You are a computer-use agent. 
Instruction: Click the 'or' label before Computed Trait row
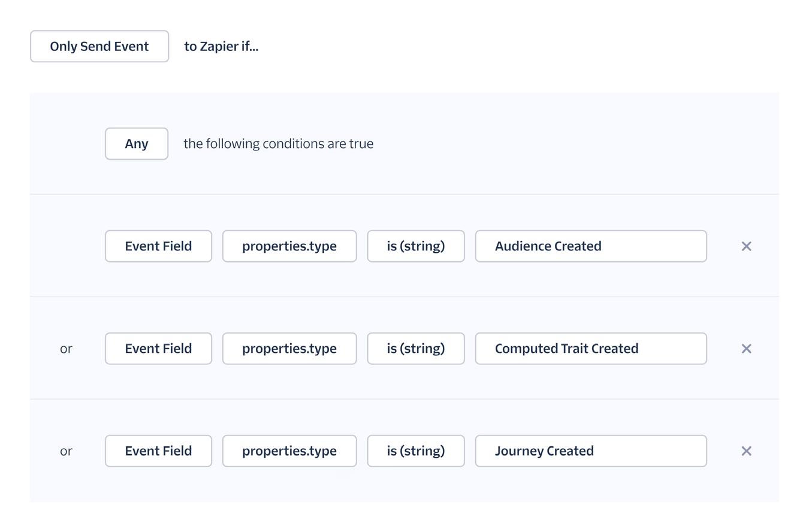click(66, 349)
